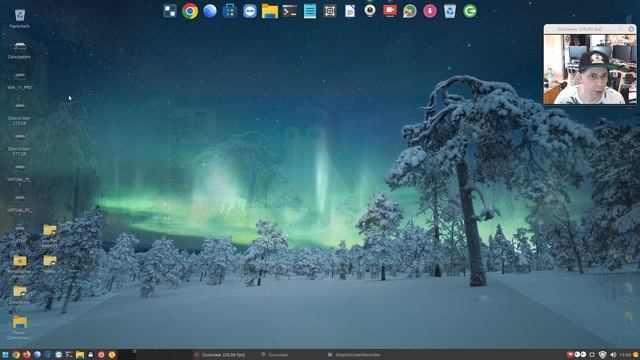Open the workspace overview icon in top dock
The width and height of the screenshot is (640, 360).
[x=170, y=11]
